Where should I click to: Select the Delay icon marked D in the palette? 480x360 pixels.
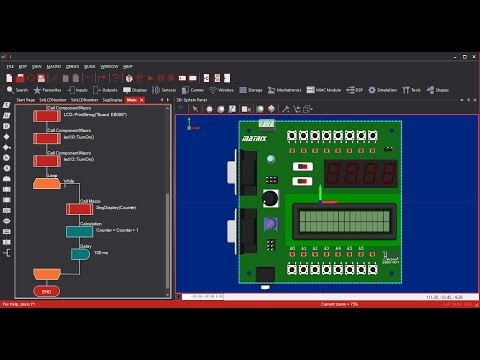pyautogui.click(x=6, y=126)
